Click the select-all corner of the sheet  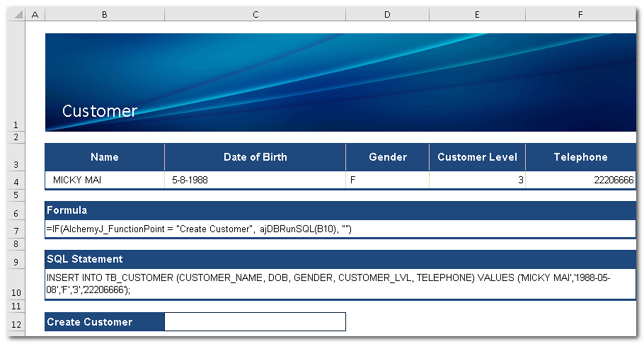point(15,14)
